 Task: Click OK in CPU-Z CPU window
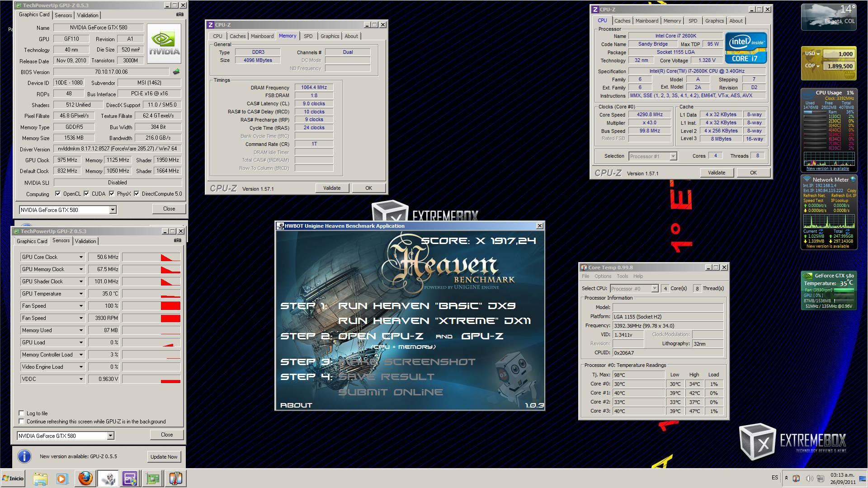tap(753, 173)
